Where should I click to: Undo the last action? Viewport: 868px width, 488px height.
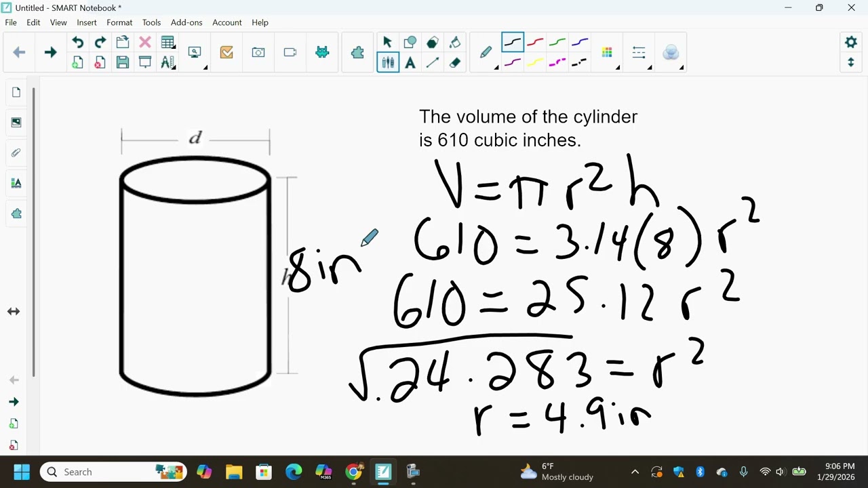click(77, 42)
